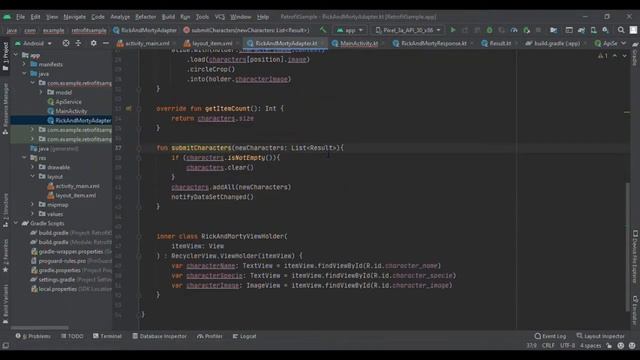
Task: Toggle the Favorites side panel
Action: tap(5, 256)
